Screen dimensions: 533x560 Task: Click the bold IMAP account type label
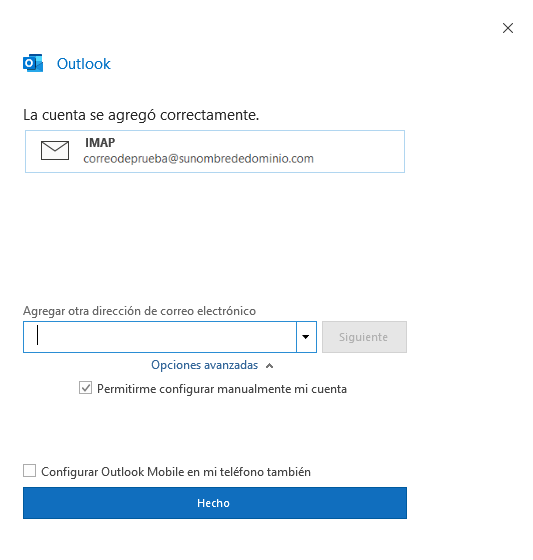coord(100,142)
